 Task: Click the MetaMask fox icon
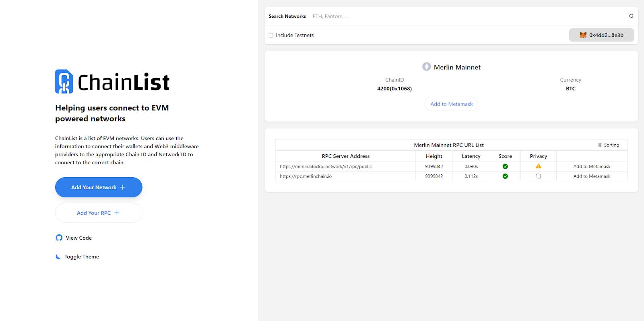tap(583, 35)
